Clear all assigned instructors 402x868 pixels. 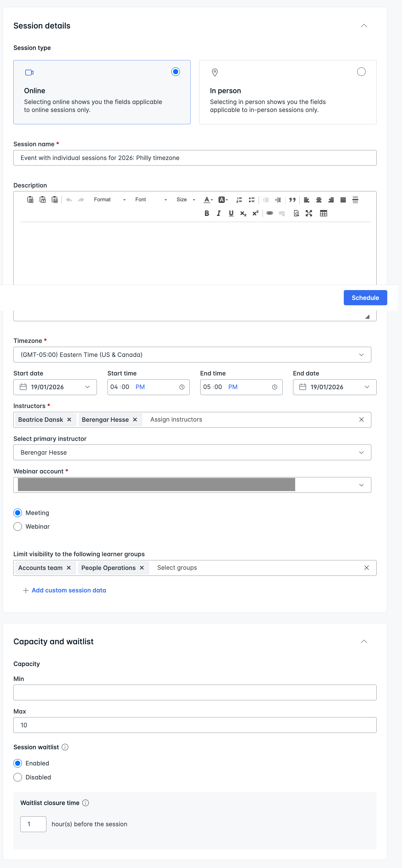click(x=361, y=420)
